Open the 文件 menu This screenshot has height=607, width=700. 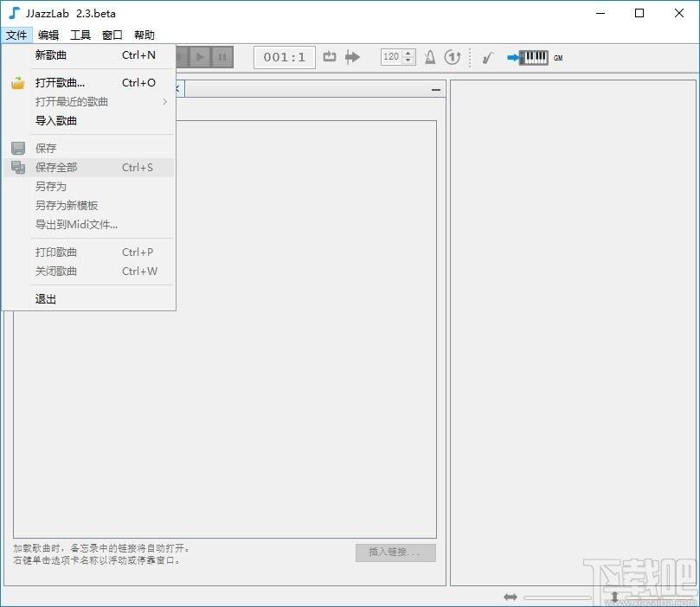[16, 35]
